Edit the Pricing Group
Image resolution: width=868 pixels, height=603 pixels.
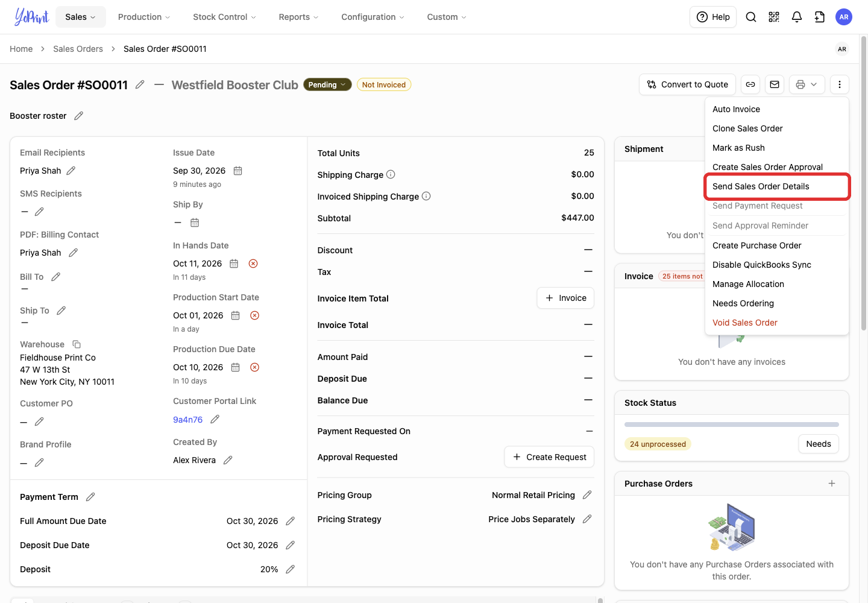[587, 495]
